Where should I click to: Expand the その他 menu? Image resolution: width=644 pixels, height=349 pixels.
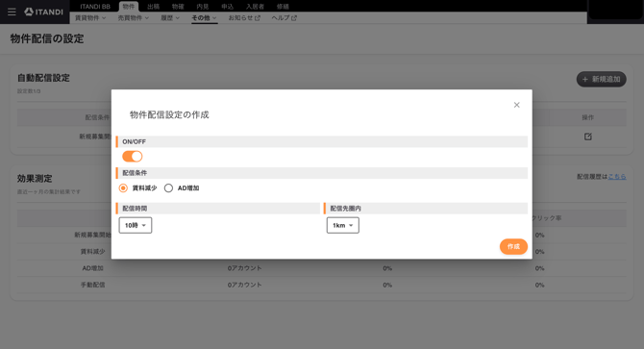tap(204, 18)
